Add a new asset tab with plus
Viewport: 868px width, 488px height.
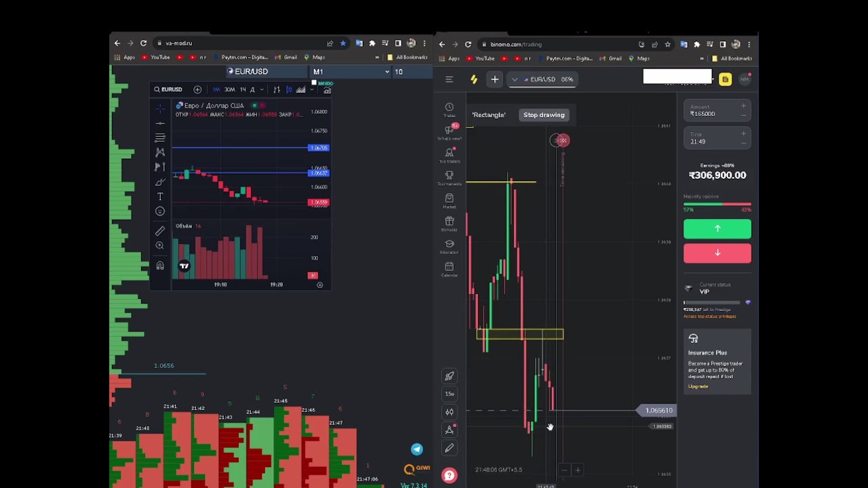[x=494, y=79]
